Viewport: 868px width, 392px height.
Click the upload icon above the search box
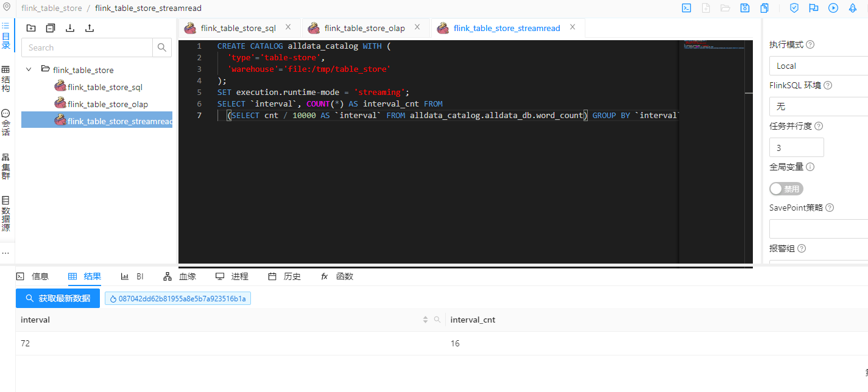coord(90,28)
